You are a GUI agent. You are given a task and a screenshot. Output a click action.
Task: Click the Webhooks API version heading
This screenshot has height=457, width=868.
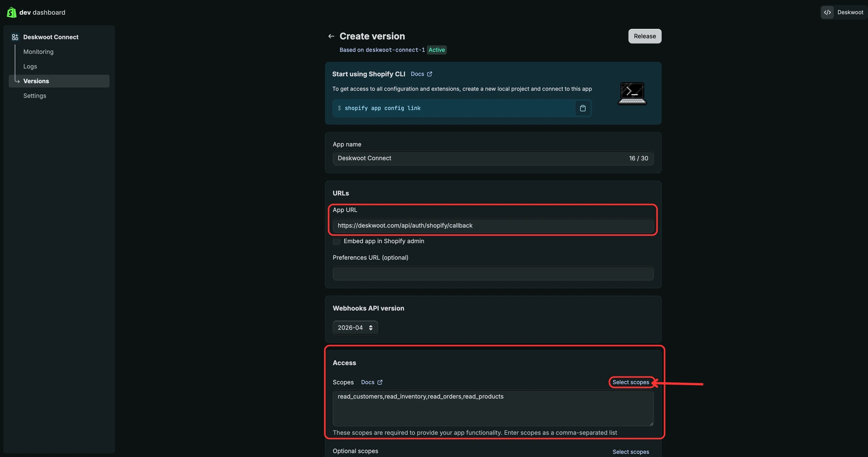(x=368, y=308)
